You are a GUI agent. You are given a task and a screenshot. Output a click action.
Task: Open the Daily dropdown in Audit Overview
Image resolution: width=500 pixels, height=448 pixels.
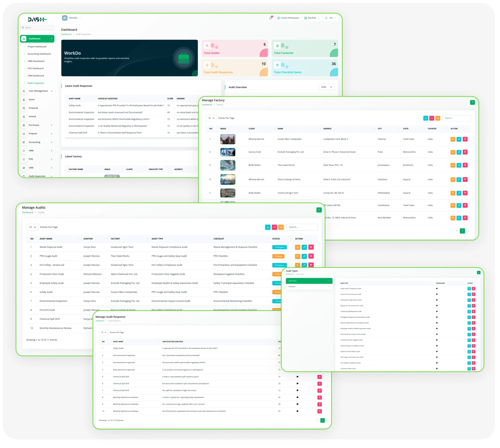326,87
